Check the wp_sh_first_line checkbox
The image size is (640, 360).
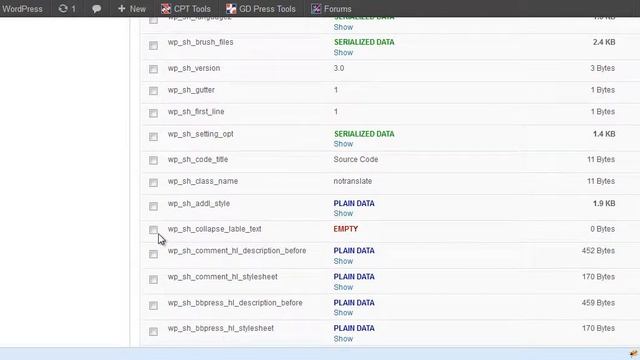pos(153,113)
